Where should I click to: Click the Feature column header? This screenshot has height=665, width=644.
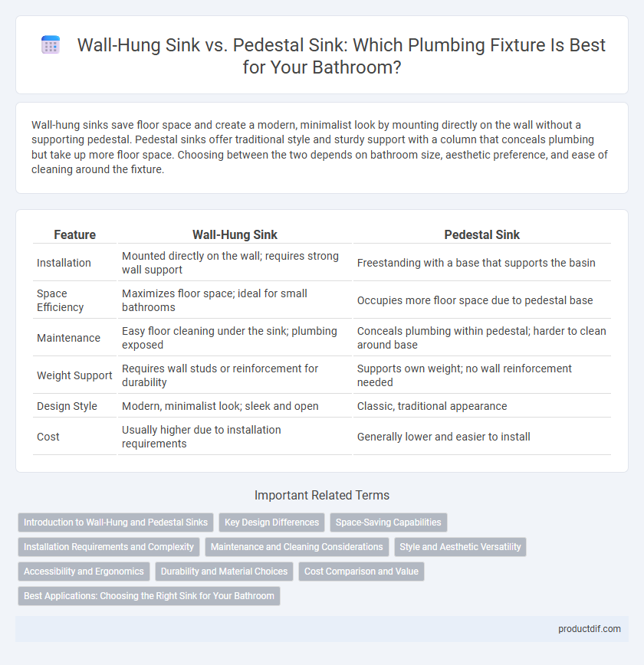coord(74,234)
